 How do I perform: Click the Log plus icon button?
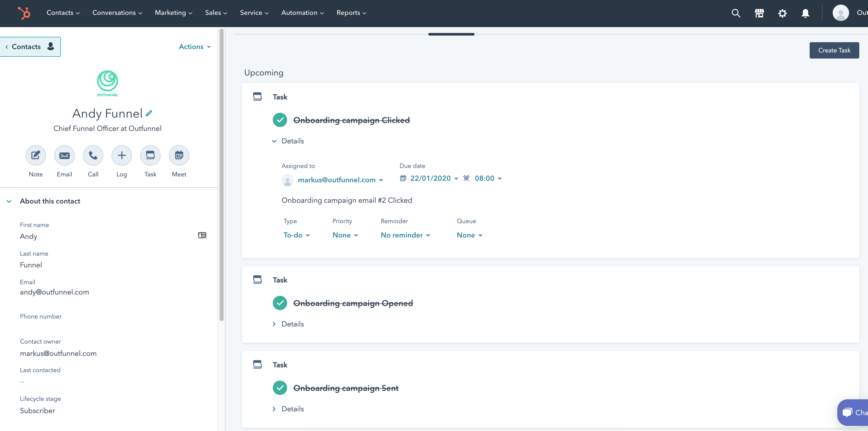click(x=122, y=155)
